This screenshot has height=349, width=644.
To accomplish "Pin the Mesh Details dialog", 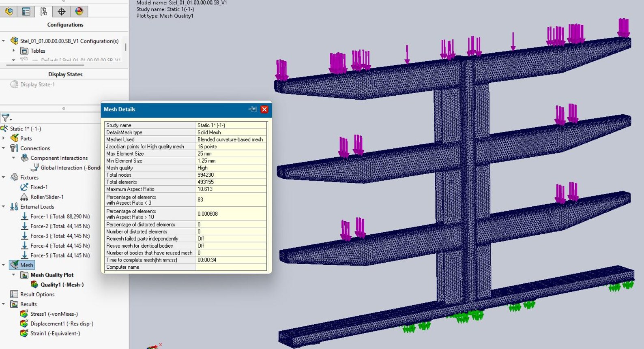I will coord(253,109).
